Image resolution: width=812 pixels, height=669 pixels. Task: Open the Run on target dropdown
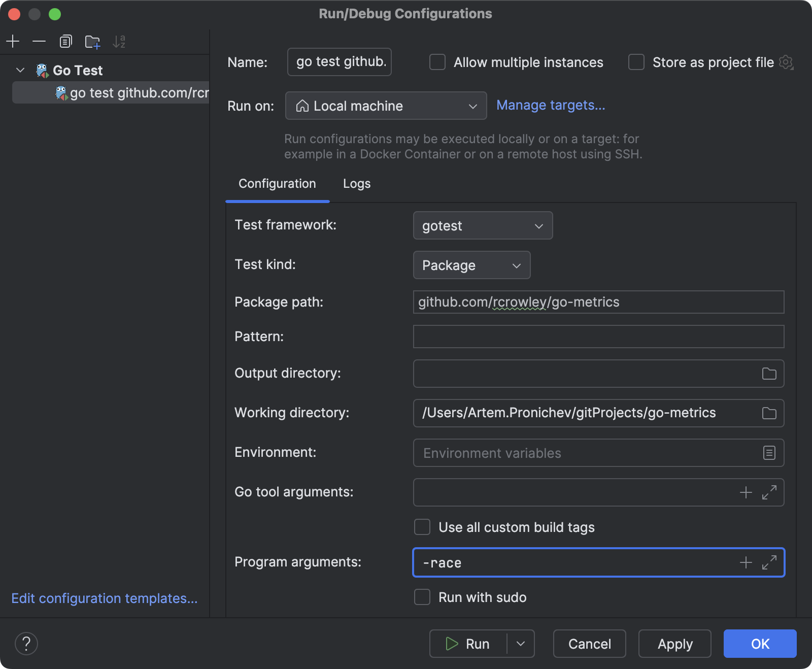(x=386, y=106)
